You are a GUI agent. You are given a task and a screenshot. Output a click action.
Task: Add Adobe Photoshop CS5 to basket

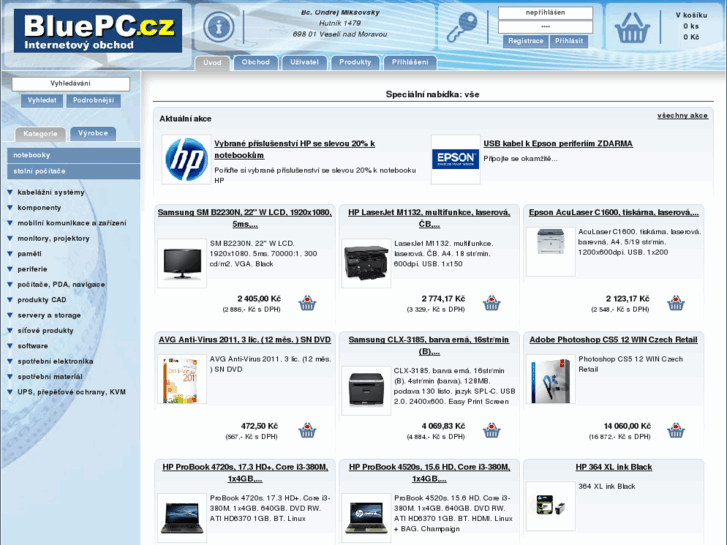pos(676,431)
